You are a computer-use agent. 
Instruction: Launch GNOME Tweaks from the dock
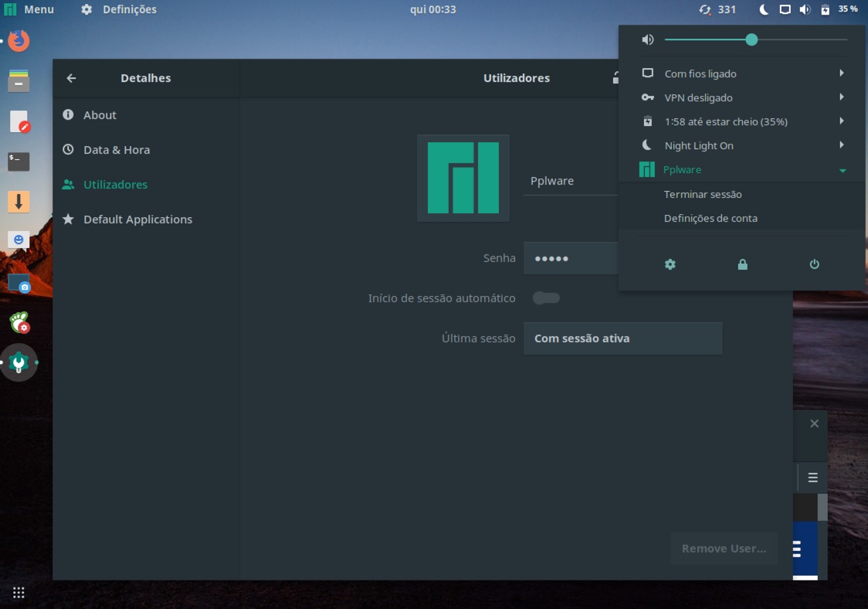click(x=17, y=324)
